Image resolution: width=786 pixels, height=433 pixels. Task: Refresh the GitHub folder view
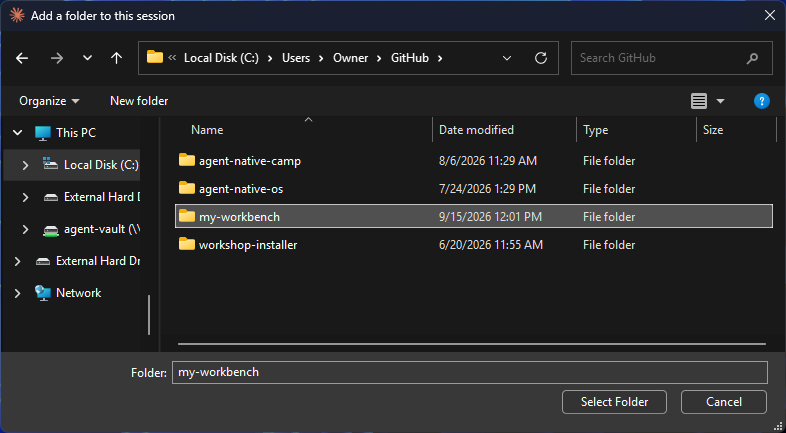[x=540, y=58]
